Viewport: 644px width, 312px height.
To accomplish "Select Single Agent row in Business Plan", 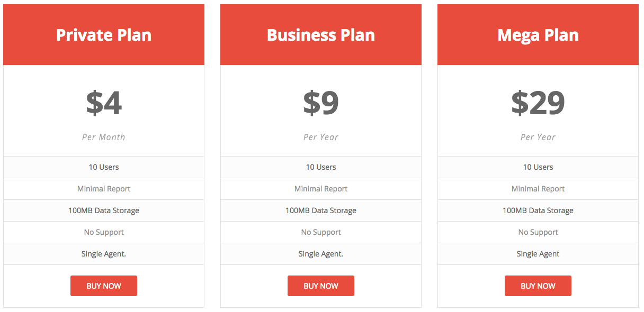I will point(321,254).
